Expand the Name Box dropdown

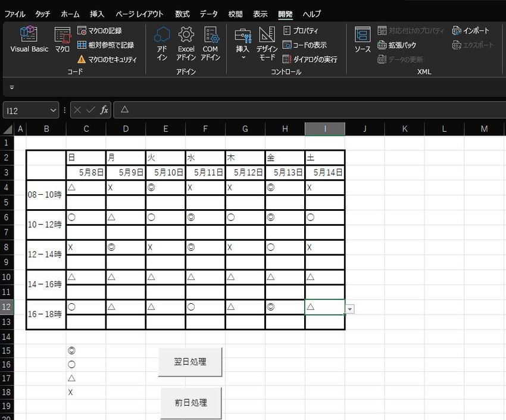[x=53, y=110]
